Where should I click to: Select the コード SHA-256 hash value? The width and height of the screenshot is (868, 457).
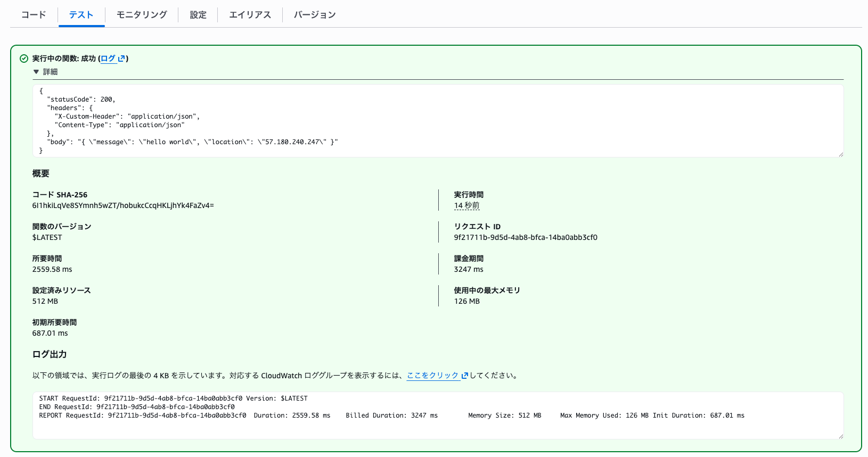(x=123, y=205)
